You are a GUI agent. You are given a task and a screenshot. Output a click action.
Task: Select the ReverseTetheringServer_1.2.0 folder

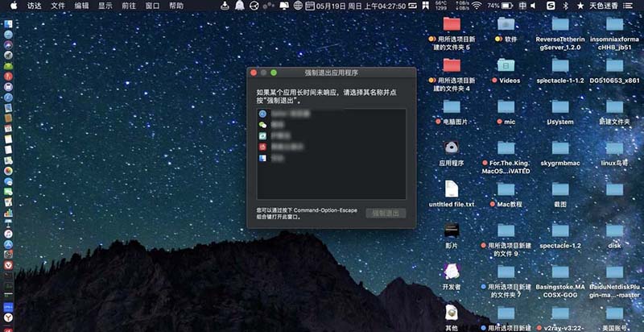560,24
